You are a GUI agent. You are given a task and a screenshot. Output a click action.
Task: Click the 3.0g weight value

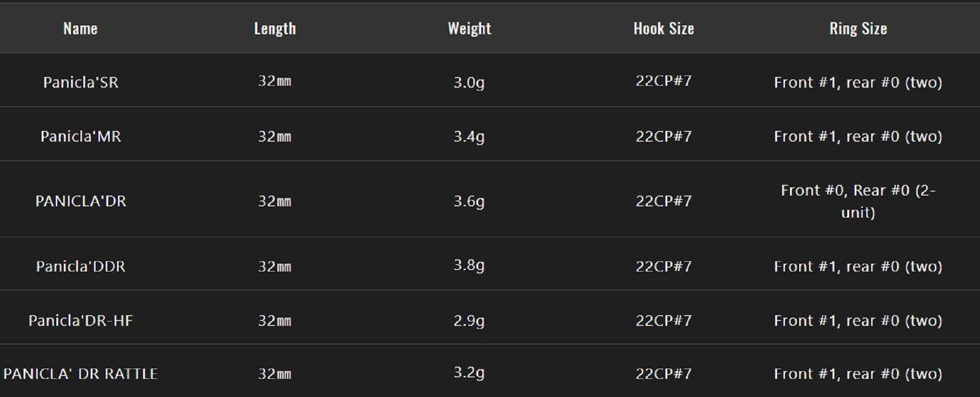(x=469, y=82)
